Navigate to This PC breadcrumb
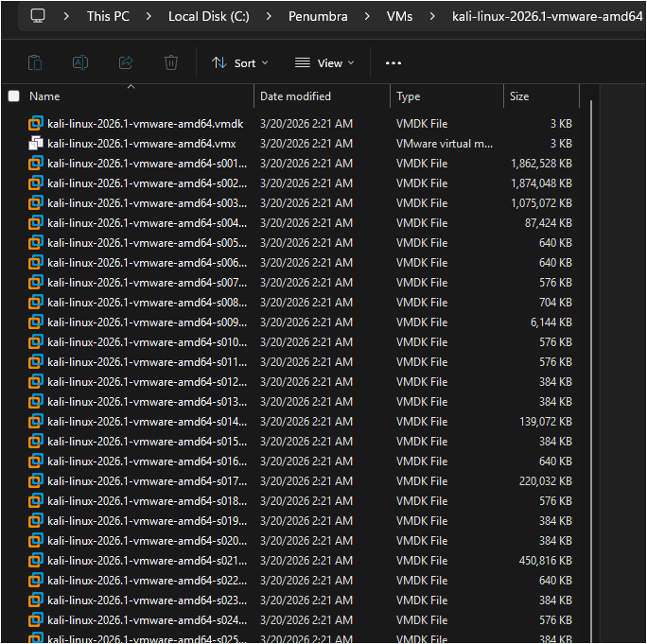Screen dimensions: 647x644 108,16
